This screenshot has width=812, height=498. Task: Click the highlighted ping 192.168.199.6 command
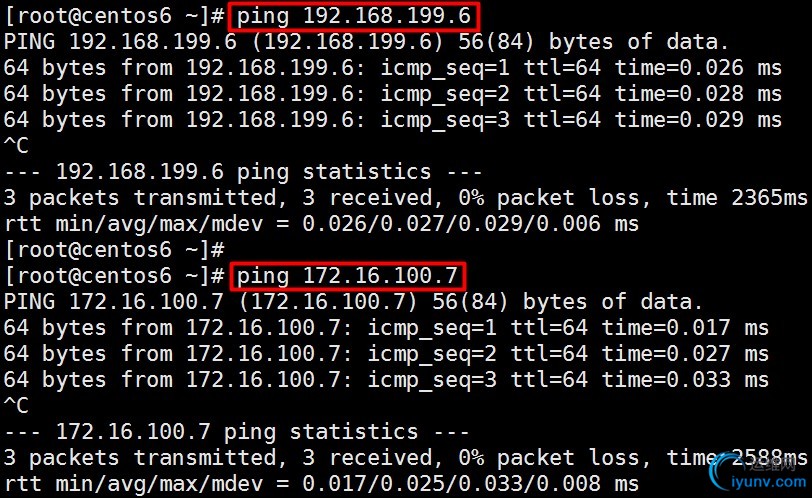click(x=354, y=16)
